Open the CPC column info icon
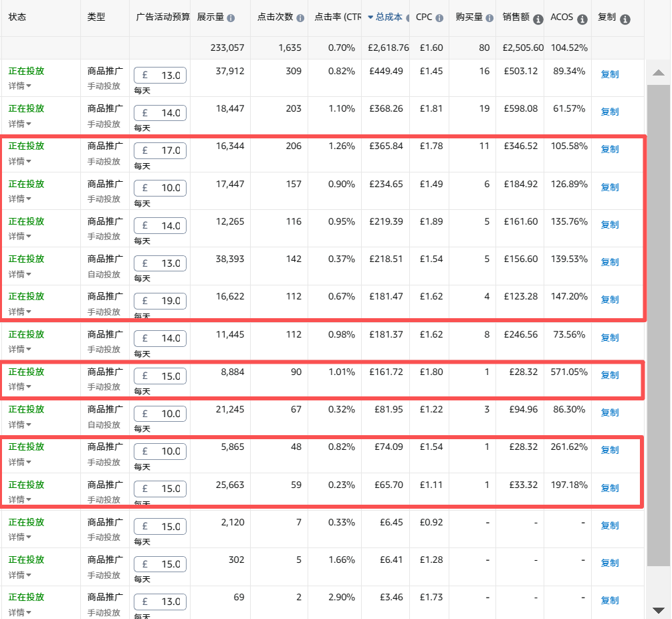This screenshot has width=672, height=619. [x=439, y=19]
